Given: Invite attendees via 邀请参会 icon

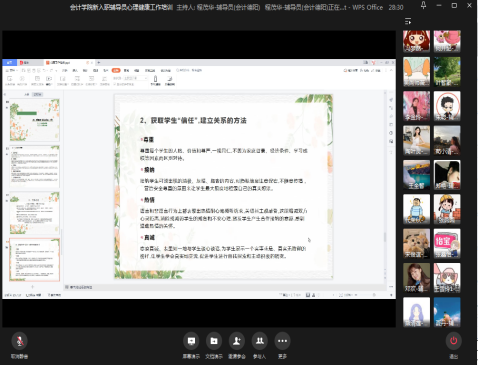Looking at the screenshot, I should coord(237,341).
